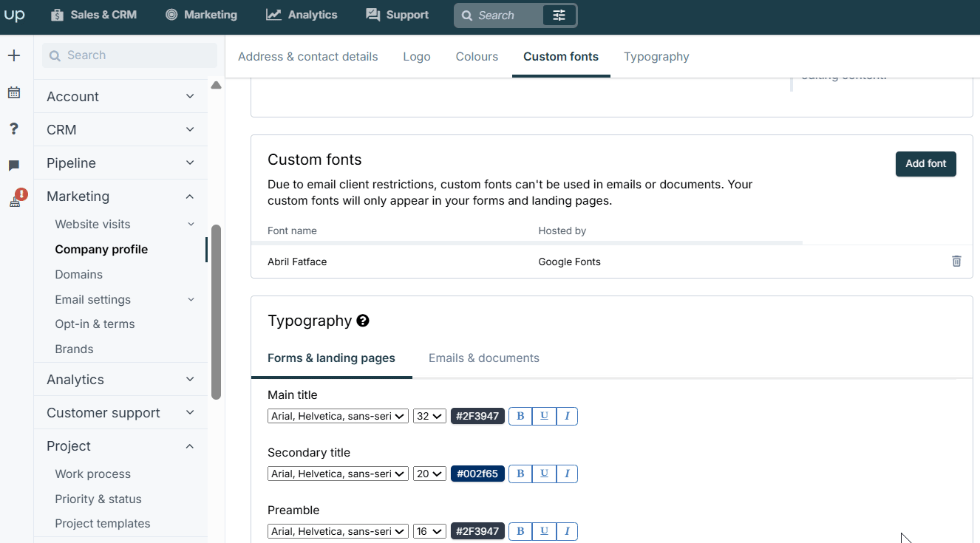This screenshot has width=980, height=543.
Task: Switch to Logo tab
Action: click(417, 56)
